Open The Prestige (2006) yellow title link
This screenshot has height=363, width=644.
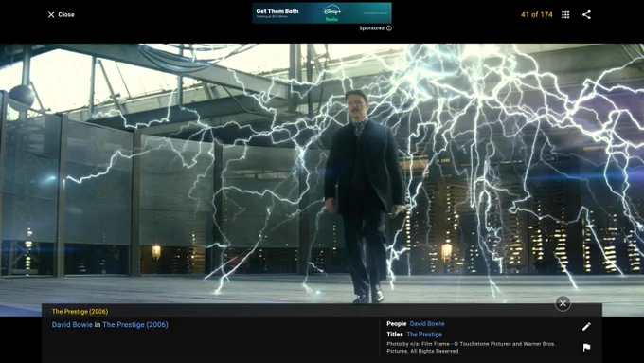[x=80, y=312]
